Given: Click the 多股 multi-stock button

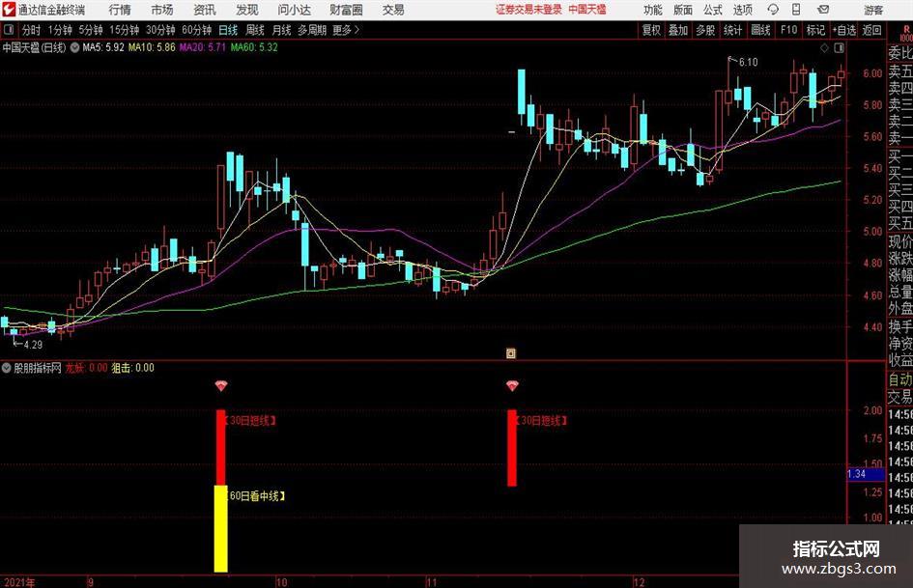Looking at the screenshot, I should click(705, 30).
